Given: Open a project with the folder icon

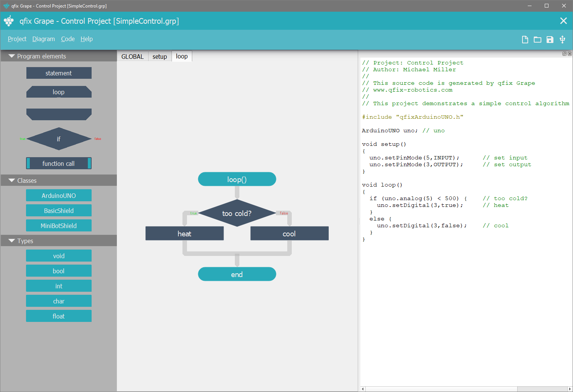Looking at the screenshot, I should point(537,40).
